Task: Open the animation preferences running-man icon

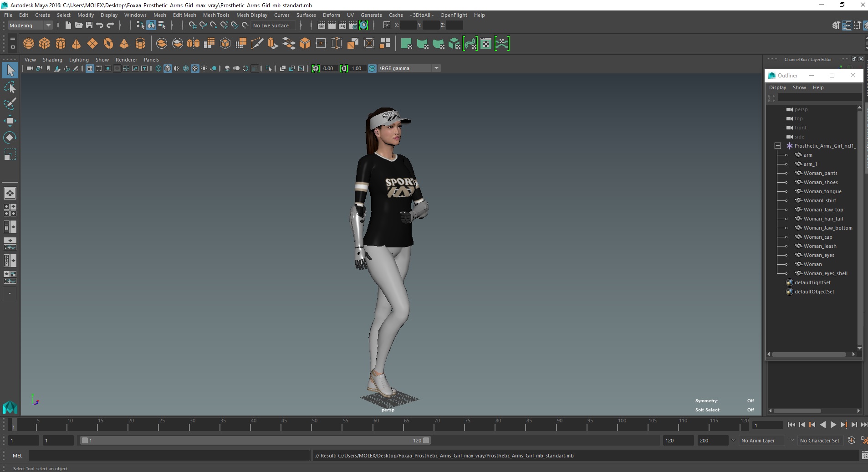Action: click(x=863, y=440)
